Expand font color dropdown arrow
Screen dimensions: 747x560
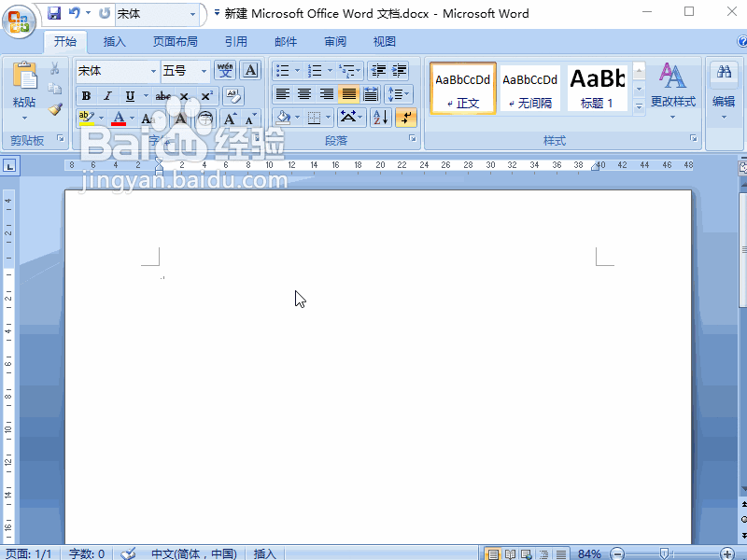pyautogui.click(x=132, y=119)
